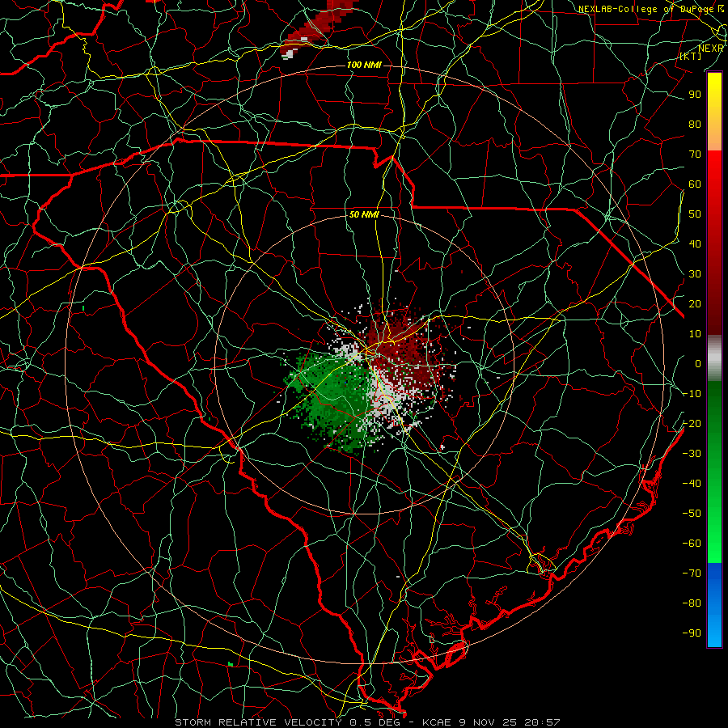Select the 80 value on velocity scale
Screen dimensions: 728x728
[x=695, y=124]
